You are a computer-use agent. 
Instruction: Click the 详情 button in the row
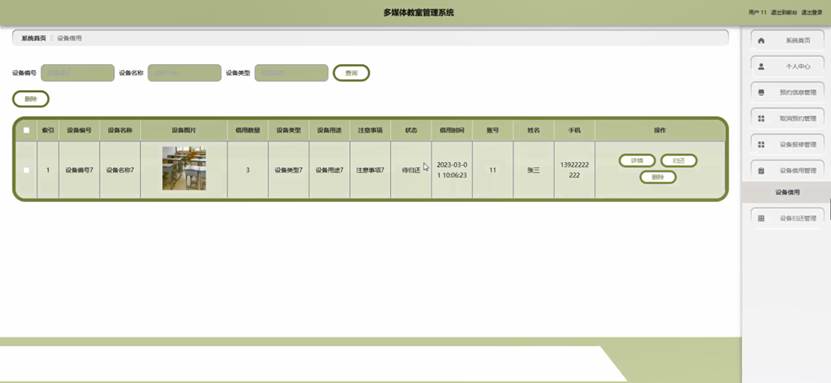637,161
